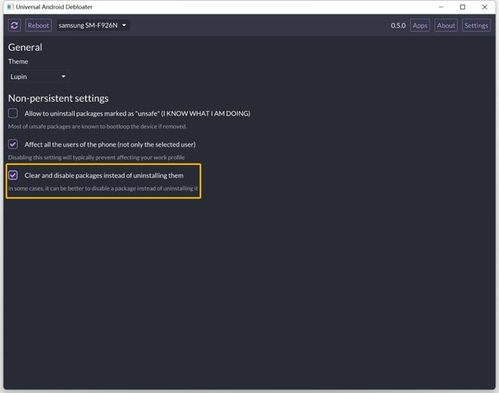Image resolution: width=499 pixels, height=393 pixels.
Task: Expand the Lupin theme dropdown
Action: pos(38,77)
